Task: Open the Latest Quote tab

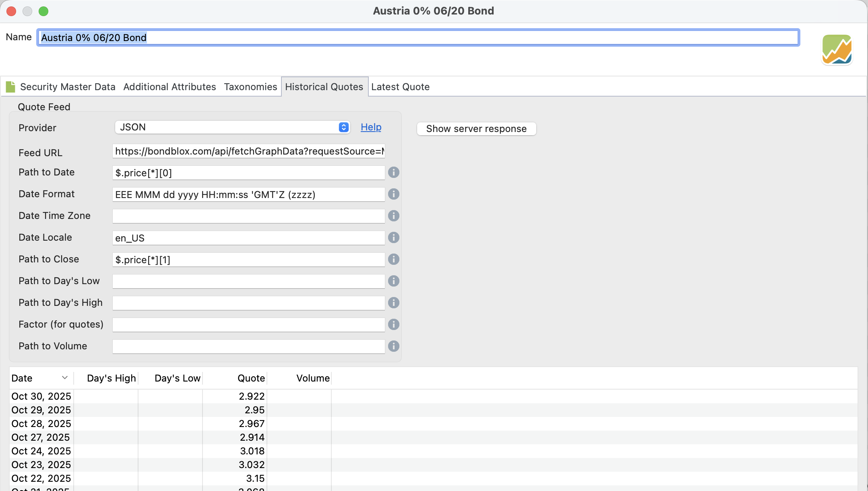Action: 400,87
